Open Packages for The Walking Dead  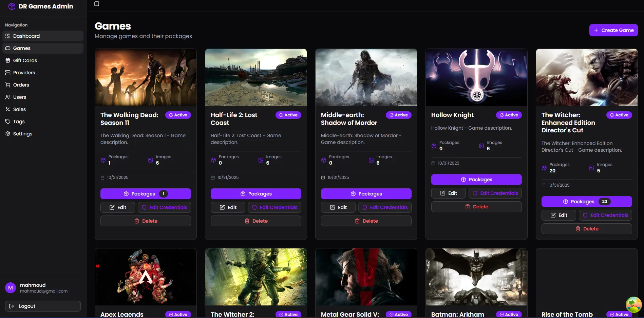[146, 194]
